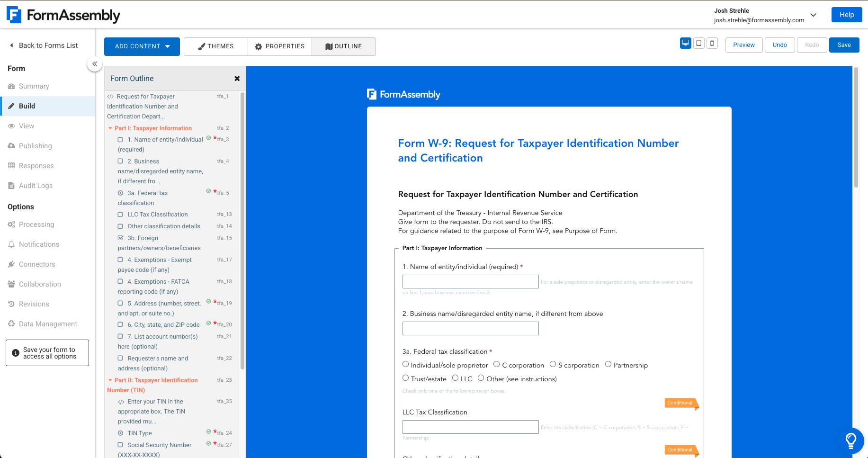Open the Properties panel

280,46
